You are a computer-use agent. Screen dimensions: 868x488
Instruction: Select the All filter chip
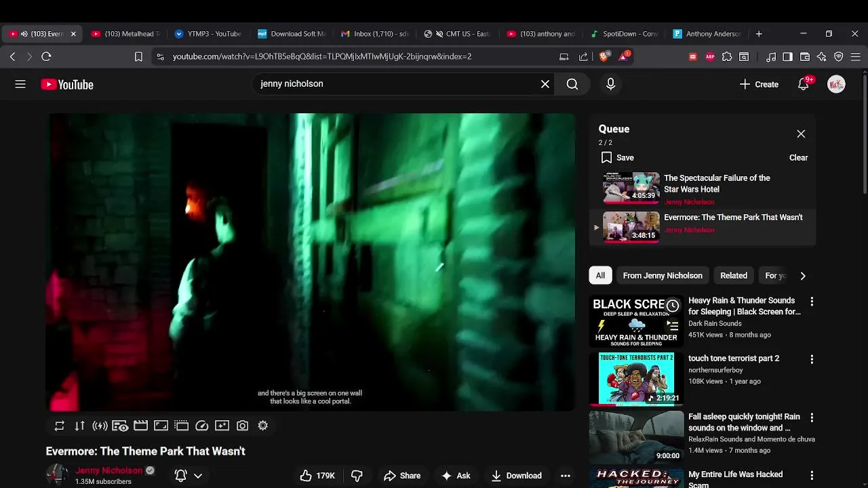point(600,276)
